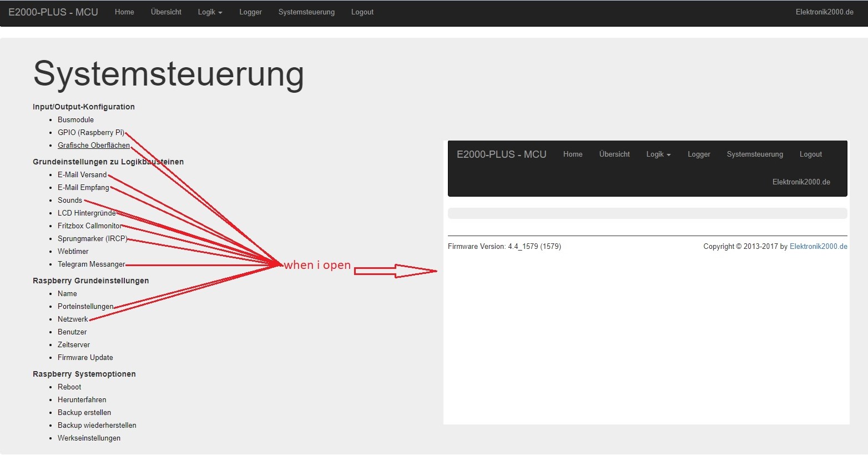This screenshot has width=868, height=455.
Task: Open Telegram Messanger settings
Action: point(91,264)
